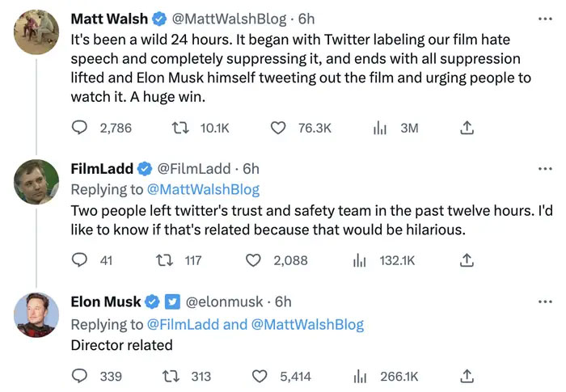Screen dimensions: 566x392
Task: View analytics on Elon Musk's reply
Action: 361,376
